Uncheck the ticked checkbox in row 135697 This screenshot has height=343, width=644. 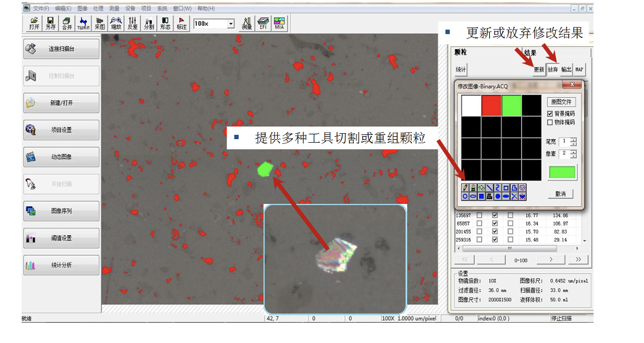(x=495, y=215)
